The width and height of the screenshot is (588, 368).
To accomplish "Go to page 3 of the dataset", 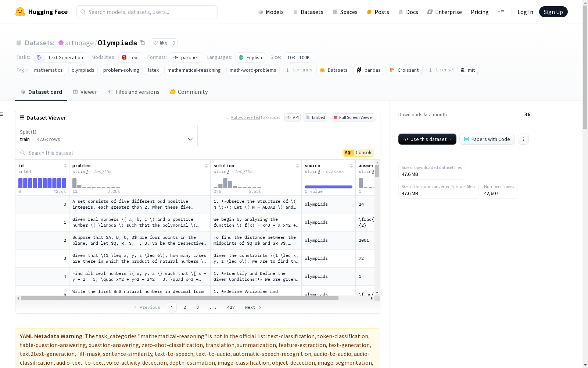I will pos(197,307).
